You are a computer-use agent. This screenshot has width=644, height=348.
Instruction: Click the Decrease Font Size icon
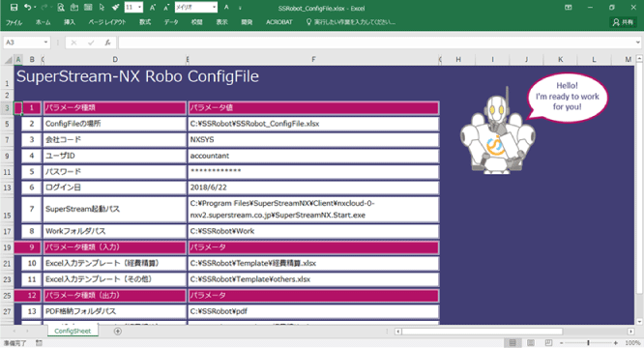click(166, 8)
